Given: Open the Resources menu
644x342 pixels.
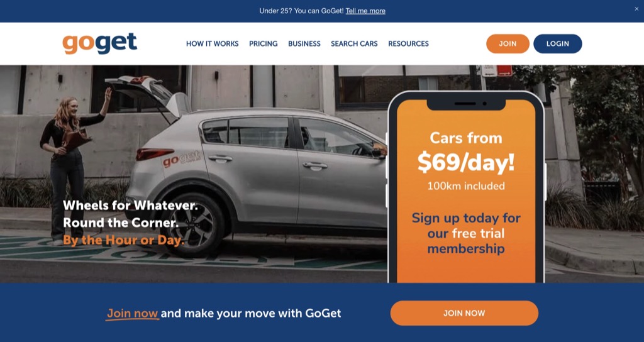Looking at the screenshot, I should tap(408, 43).
